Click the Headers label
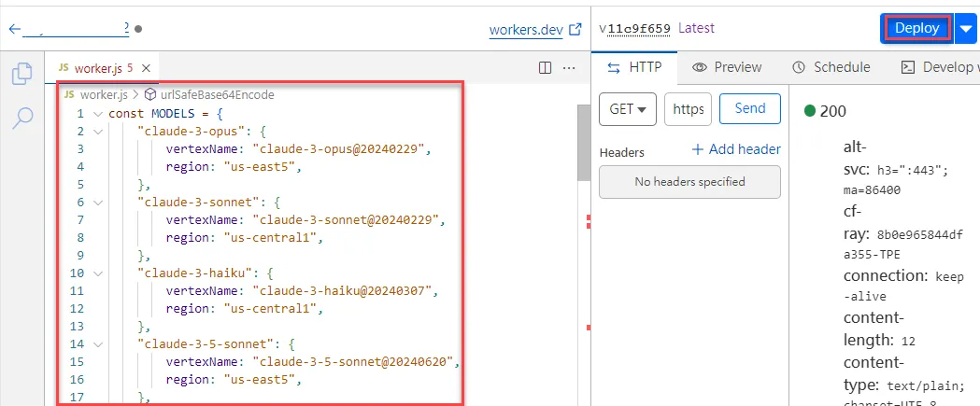 pos(622,152)
